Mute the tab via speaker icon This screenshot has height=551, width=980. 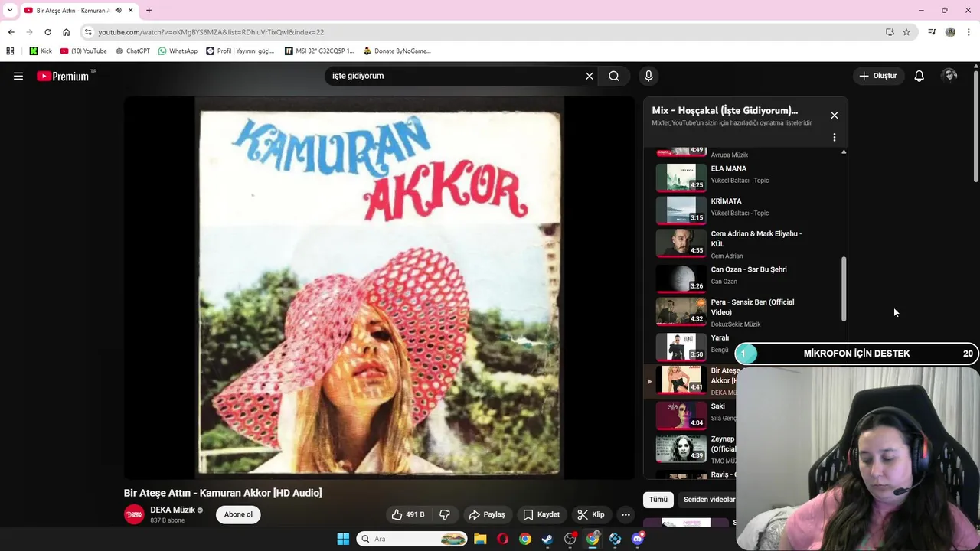[x=118, y=11]
